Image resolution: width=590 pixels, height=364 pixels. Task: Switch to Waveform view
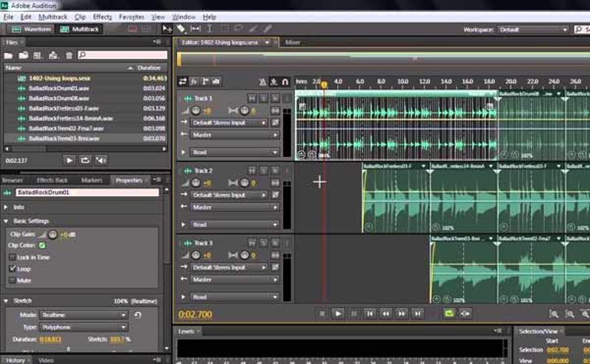tap(31, 29)
